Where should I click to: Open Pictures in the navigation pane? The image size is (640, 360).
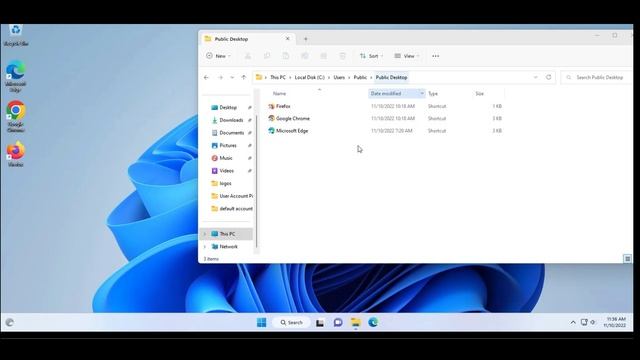pyautogui.click(x=228, y=145)
